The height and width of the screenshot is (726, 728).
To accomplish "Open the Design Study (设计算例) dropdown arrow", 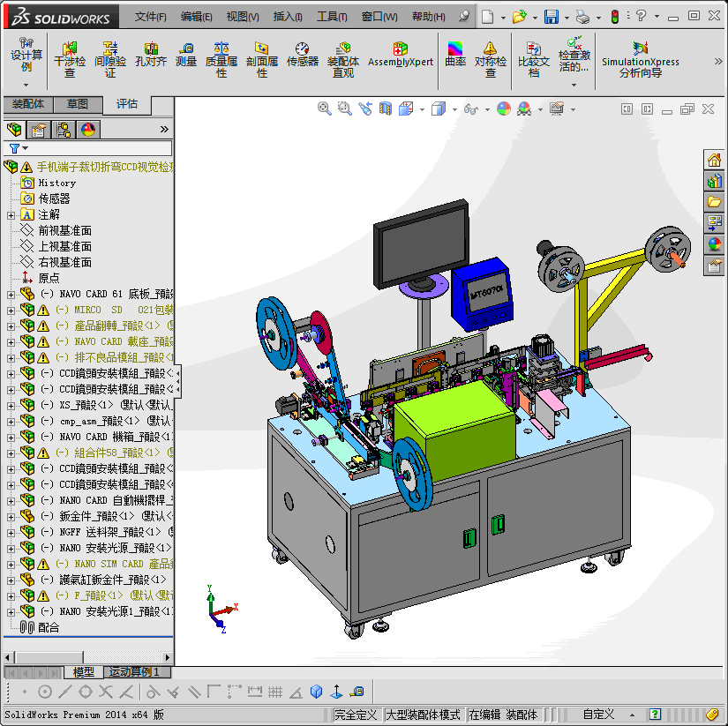I will point(26,85).
